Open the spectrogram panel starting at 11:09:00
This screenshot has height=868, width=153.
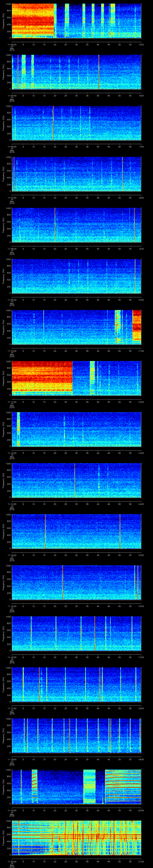[x=77, y=276]
